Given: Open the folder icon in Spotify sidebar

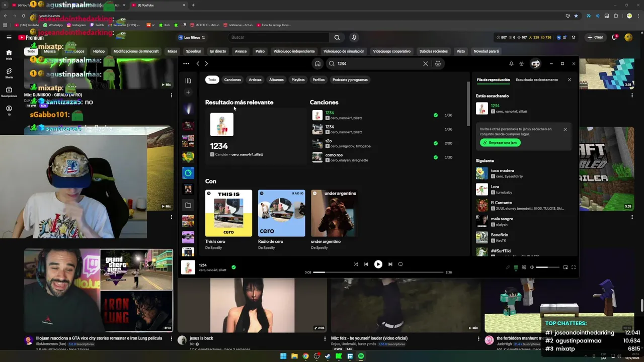Looking at the screenshot, I should tap(188, 205).
